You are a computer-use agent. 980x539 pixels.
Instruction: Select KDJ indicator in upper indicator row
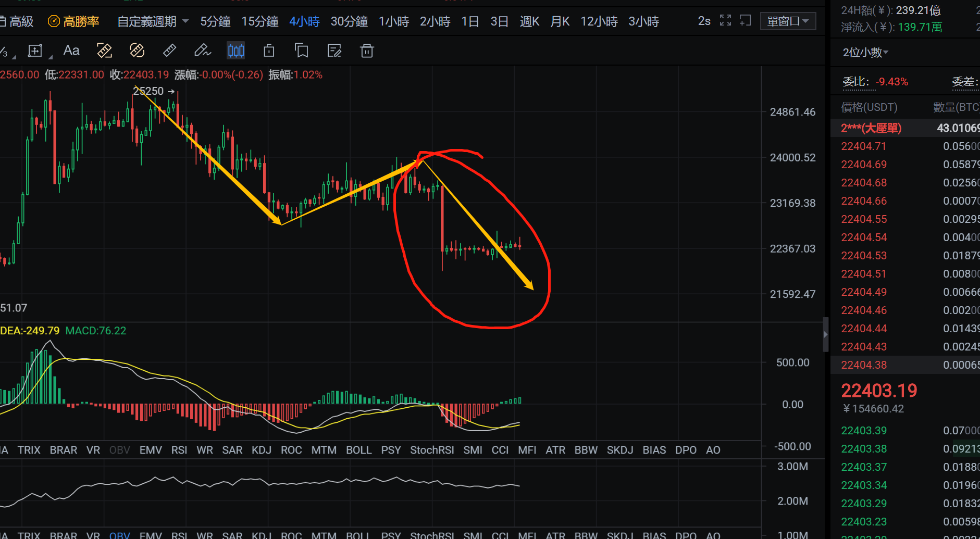coord(262,450)
